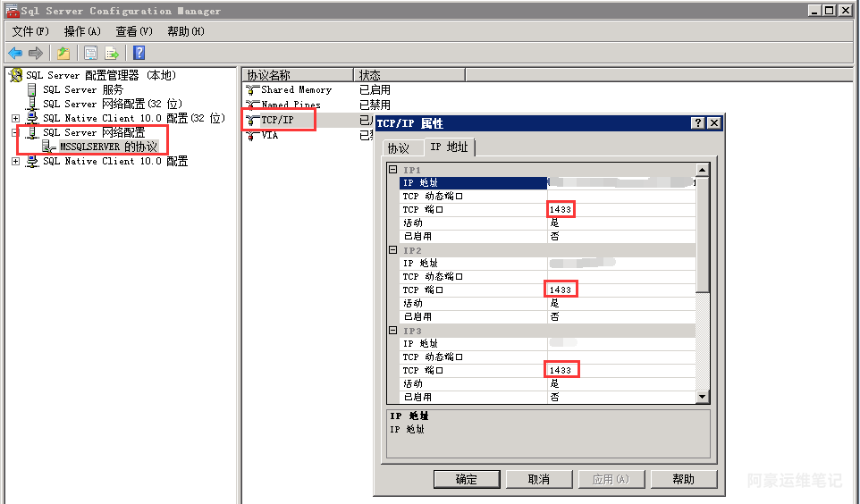860x504 pixels.
Task: Click the TCP 端口 value field under IP1
Action: click(621, 209)
